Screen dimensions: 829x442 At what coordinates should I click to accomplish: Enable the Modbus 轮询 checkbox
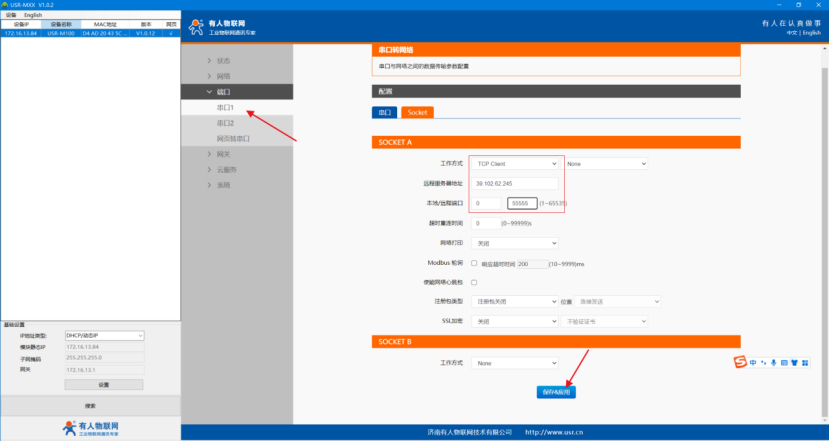[x=474, y=263]
